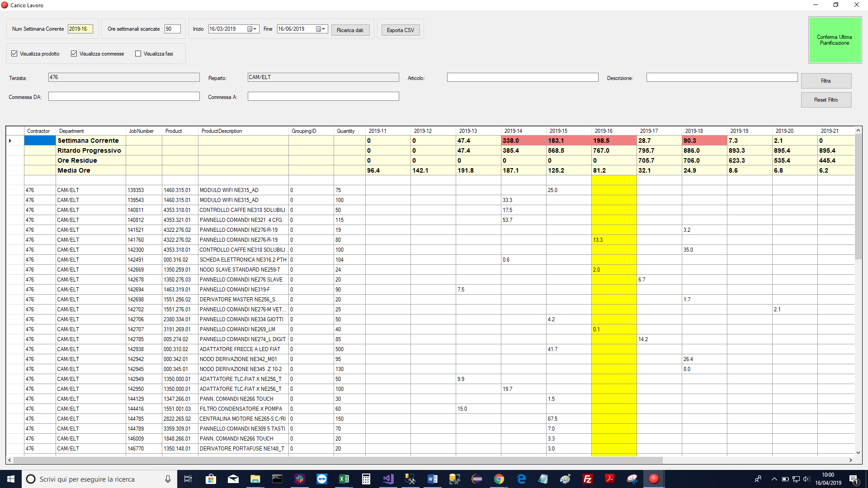
Task: Sort by the Quantity column header
Action: [x=349, y=131]
